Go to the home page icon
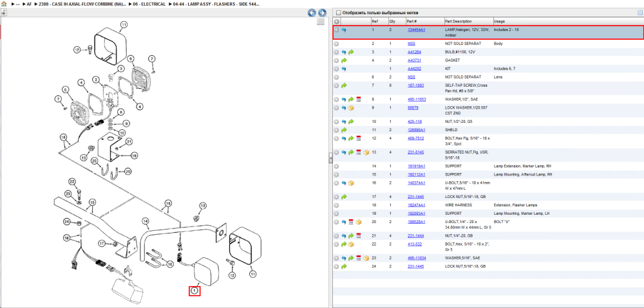644x308 pixels. (x=4, y=4)
